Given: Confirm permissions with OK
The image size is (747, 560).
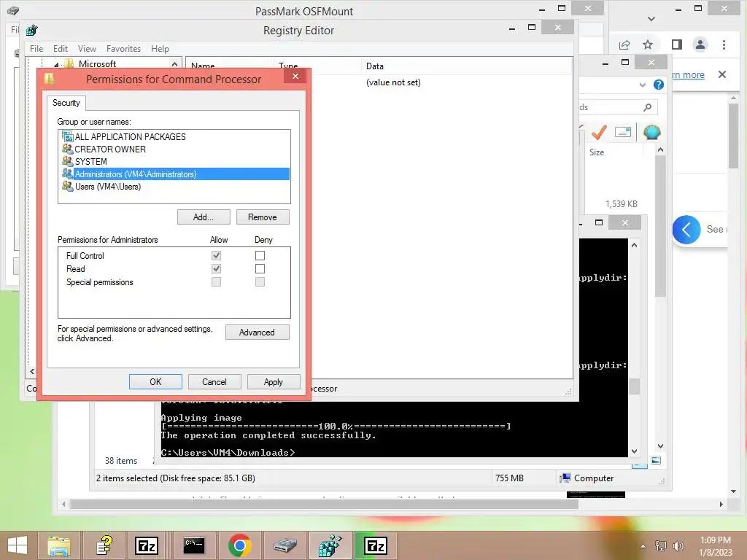Looking at the screenshot, I should tap(155, 382).
